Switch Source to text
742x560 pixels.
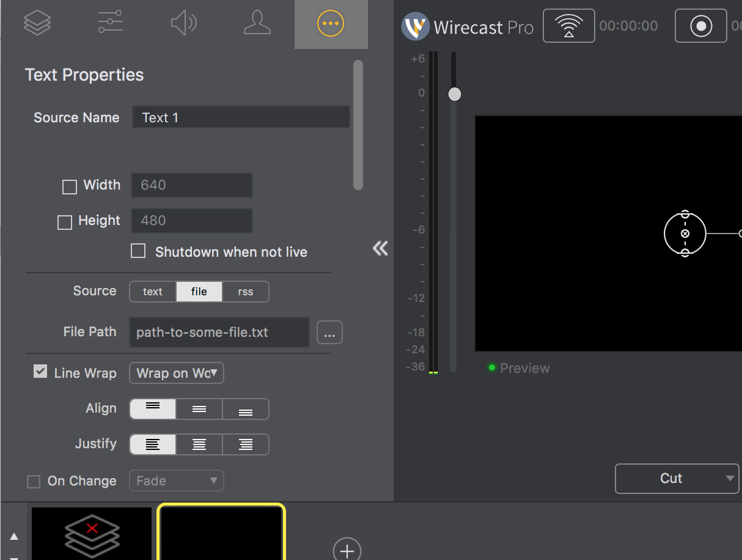click(x=153, y=292)
